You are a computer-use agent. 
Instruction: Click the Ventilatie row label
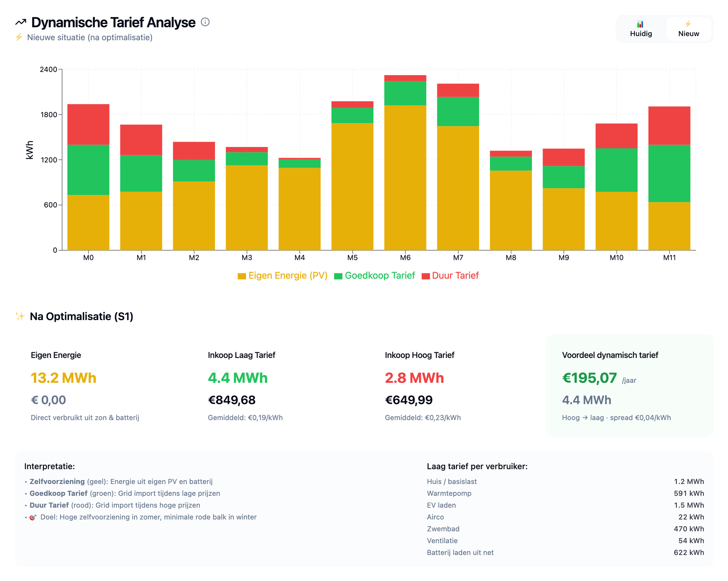442,541
